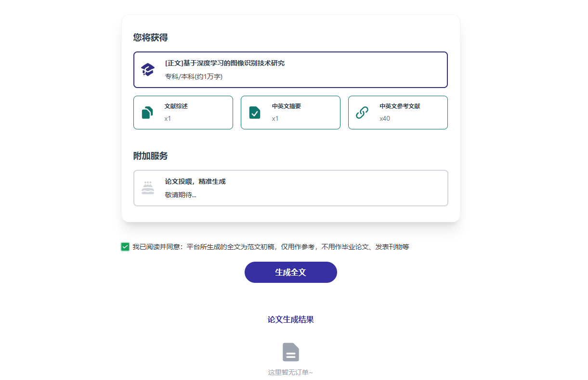Select the 中英文摘要 card label

click(287, 106)
